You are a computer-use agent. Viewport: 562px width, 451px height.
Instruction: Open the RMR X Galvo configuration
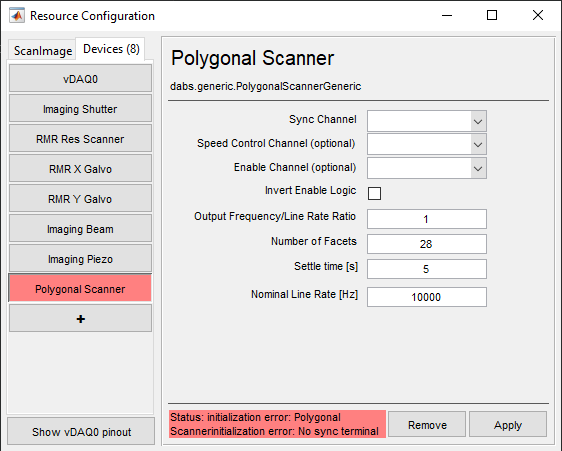coord(80,168)
